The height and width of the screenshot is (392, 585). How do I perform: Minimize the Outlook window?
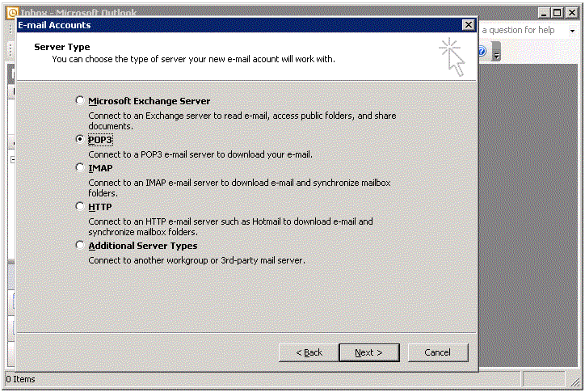point(544,13)
